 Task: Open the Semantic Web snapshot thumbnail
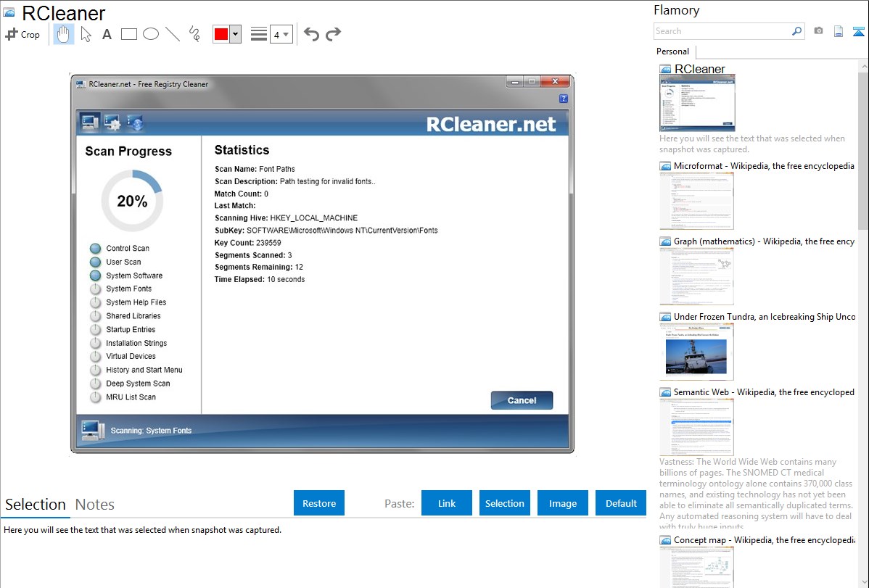click(x=696, y=427)
